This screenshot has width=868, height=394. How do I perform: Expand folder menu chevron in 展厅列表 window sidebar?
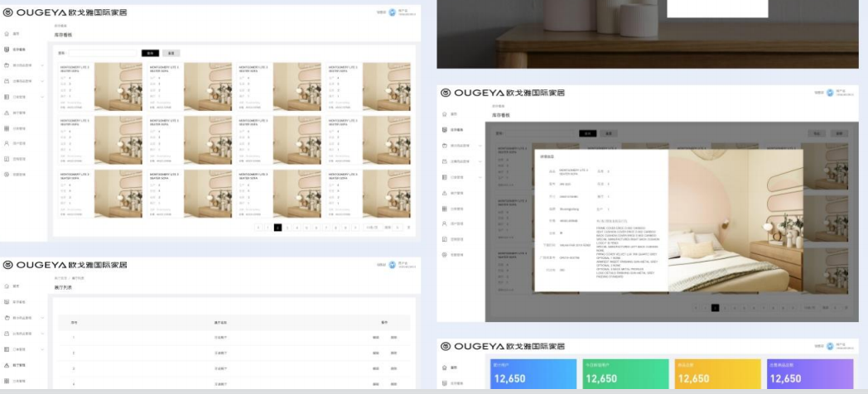coord(42,318)
